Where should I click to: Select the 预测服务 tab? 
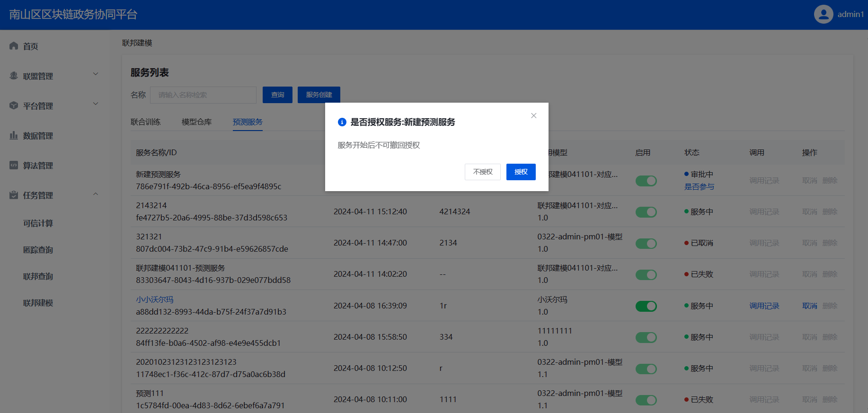pos(248,122)
